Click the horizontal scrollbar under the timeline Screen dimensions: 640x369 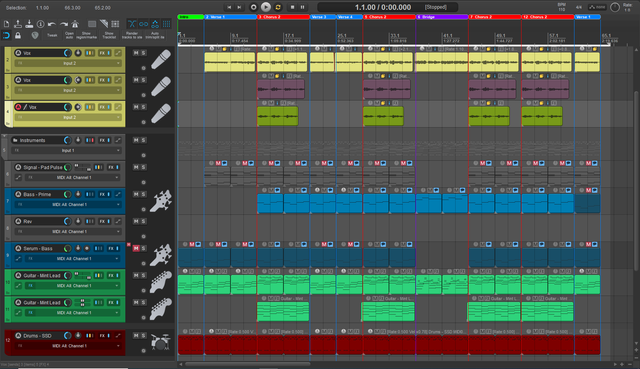[248, 364]
